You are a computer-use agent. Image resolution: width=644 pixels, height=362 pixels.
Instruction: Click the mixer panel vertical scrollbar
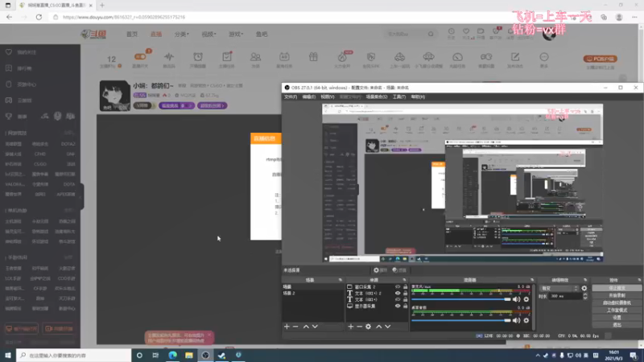click(534, 306)
